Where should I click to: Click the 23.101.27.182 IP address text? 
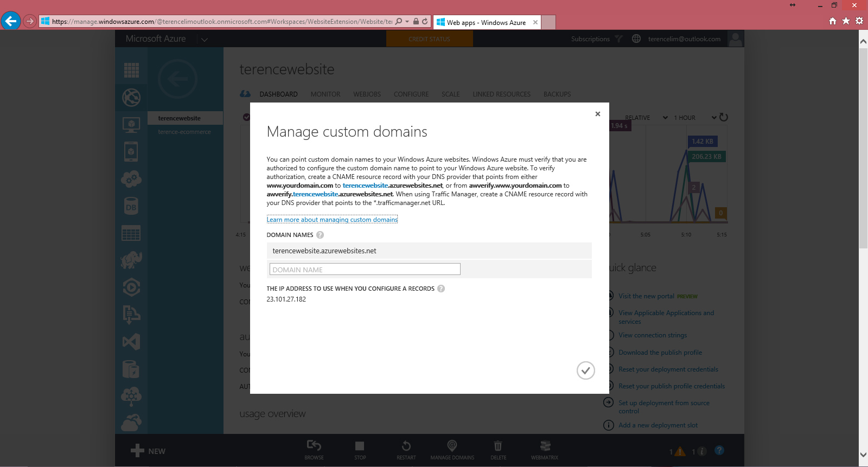click(x=286, y=299)
